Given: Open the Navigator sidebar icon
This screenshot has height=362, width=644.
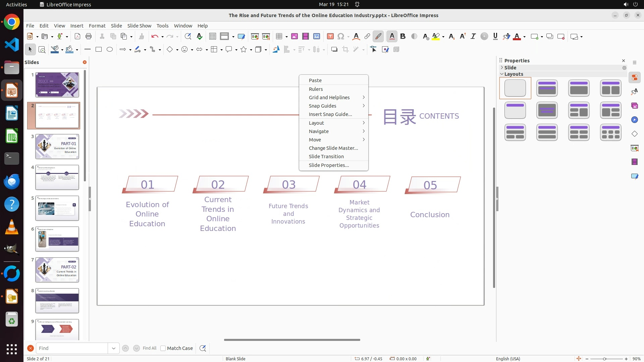Looking at the screenshot, I should click(634, 120).
